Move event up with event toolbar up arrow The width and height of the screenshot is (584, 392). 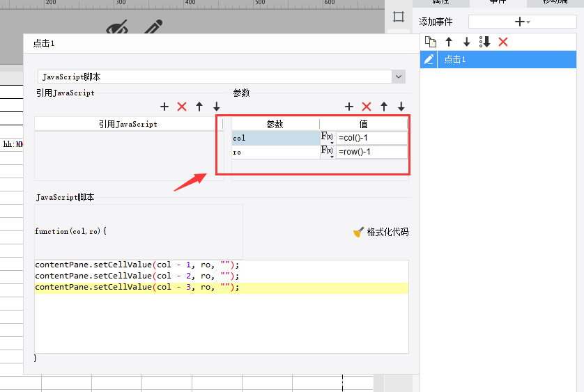449,42
